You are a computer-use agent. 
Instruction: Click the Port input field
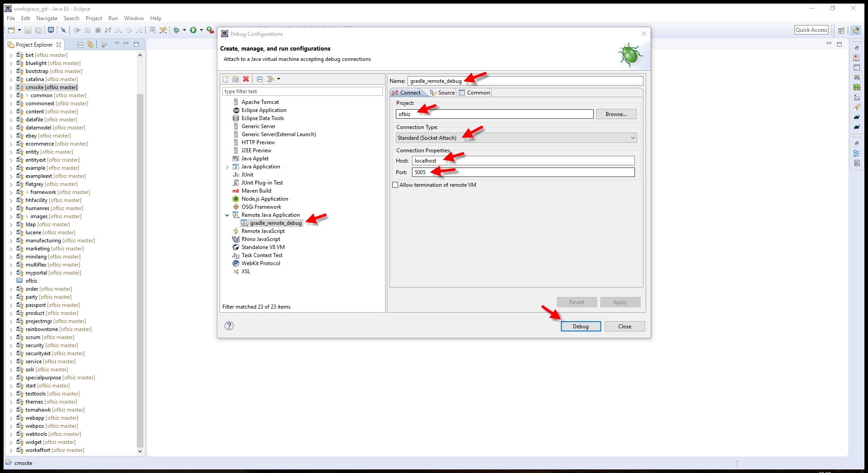click(523, 172)
